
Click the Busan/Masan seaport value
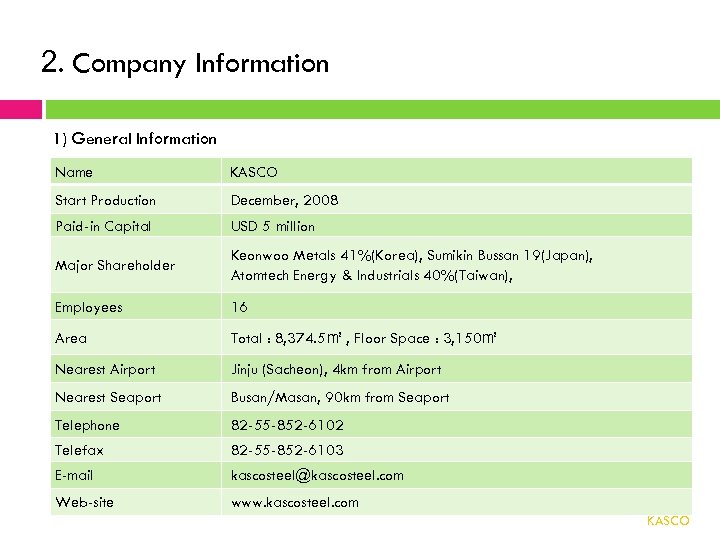pyautogui.click(x=340, y=397)
